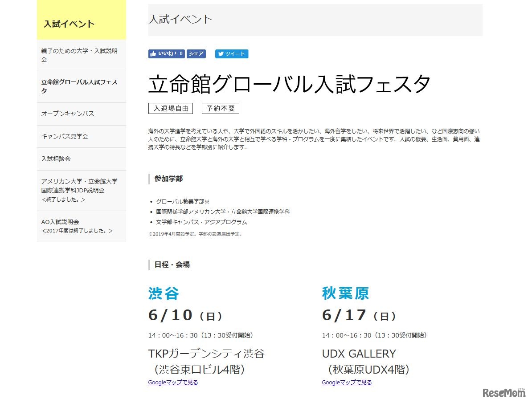Viewport: 532px width, 403px height.
Task: Open Googleマップで見る link for 渋谷 venue
Action: 173,383
